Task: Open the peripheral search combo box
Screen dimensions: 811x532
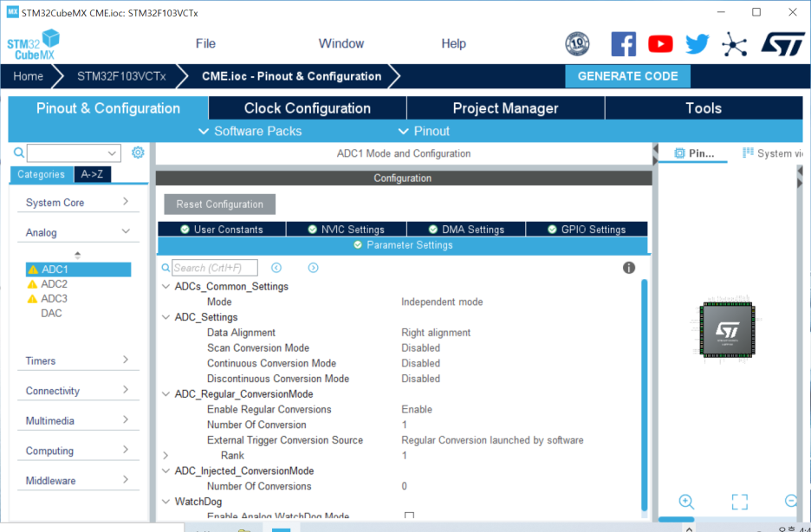Action: (74, 153)
